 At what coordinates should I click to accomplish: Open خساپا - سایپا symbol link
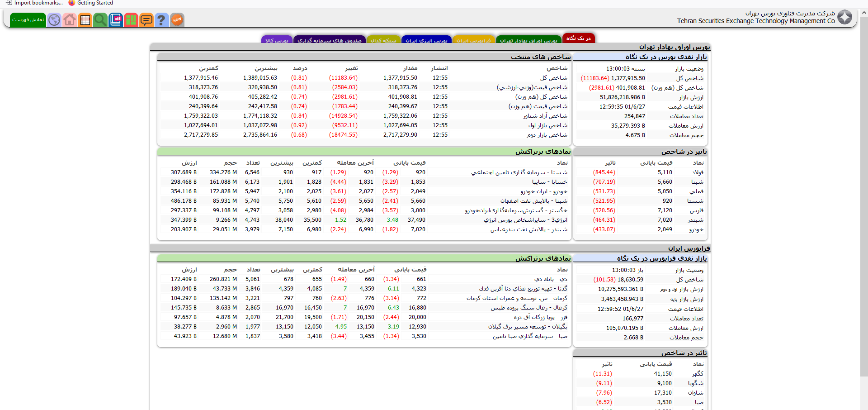(549, 182)
